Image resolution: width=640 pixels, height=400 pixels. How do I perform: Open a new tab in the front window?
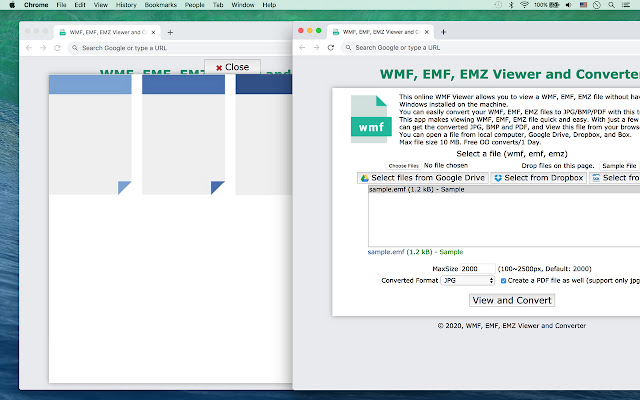(443, 31)
